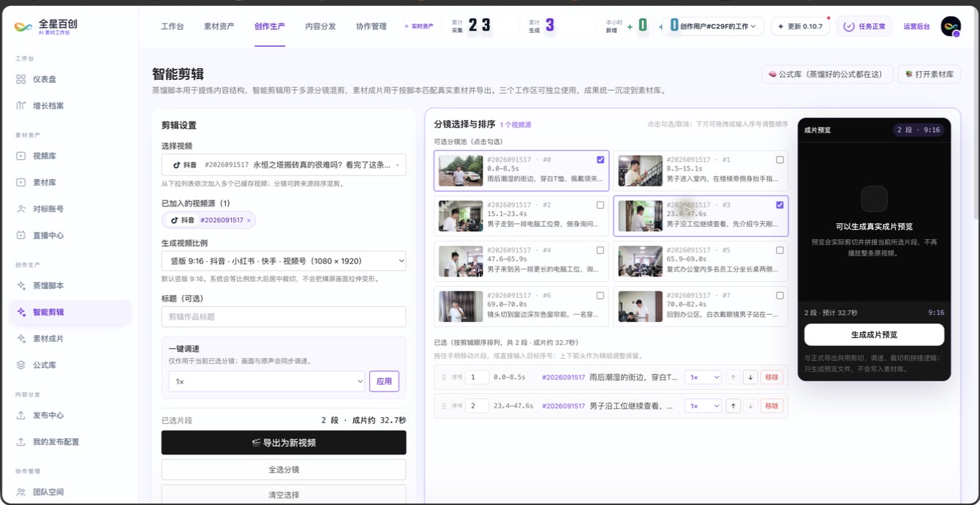Image resolution: width=980 pixels, height=505 pixels.
Task: Switch to the 协作管理 tab
Action: pos(371,26)
